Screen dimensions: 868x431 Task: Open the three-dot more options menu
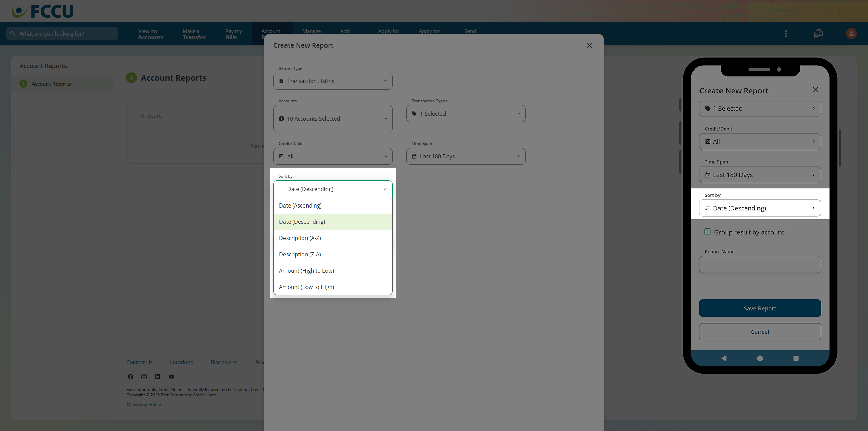click(x=786, y=34)
